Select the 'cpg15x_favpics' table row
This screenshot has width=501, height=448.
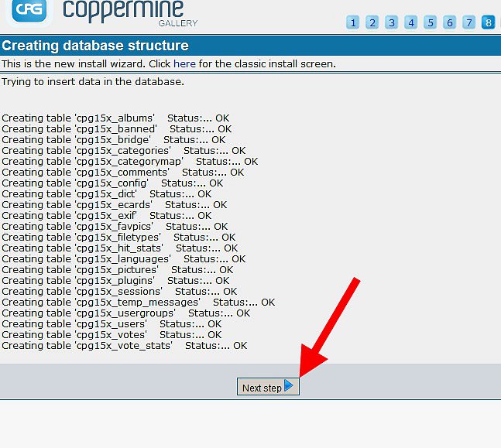click(x=115, y=227)
